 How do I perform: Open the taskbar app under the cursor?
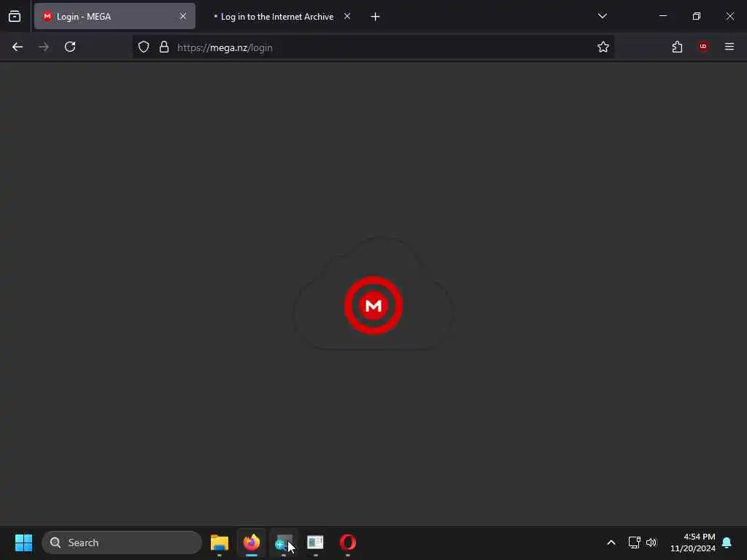click(284, 542)
